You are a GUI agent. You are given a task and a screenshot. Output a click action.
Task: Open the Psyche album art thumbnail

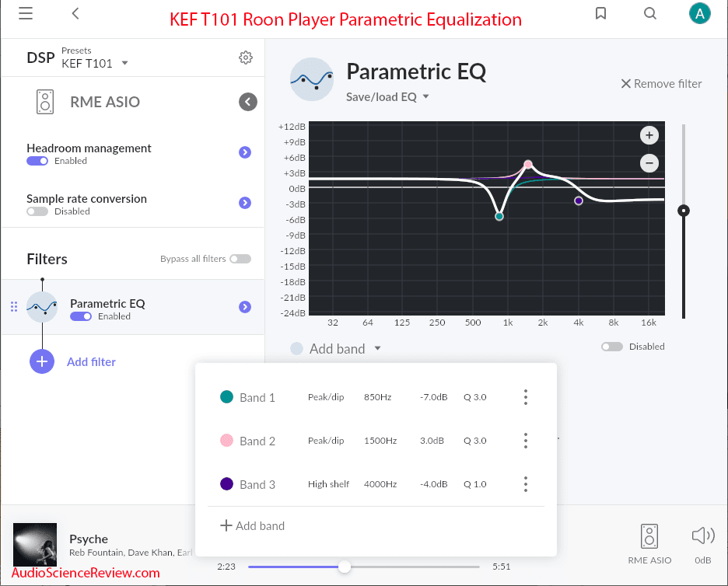35,545
